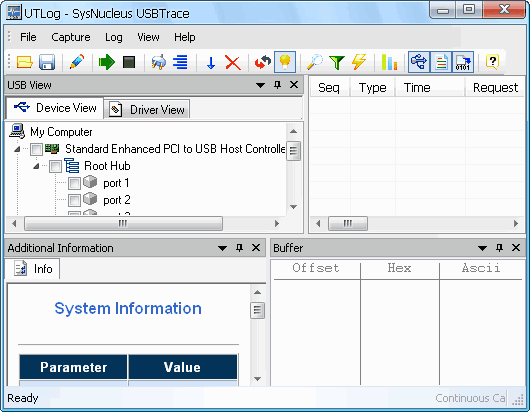Open the Capture menu
This screenshot has width=530, height=412.
pos(71,37)
